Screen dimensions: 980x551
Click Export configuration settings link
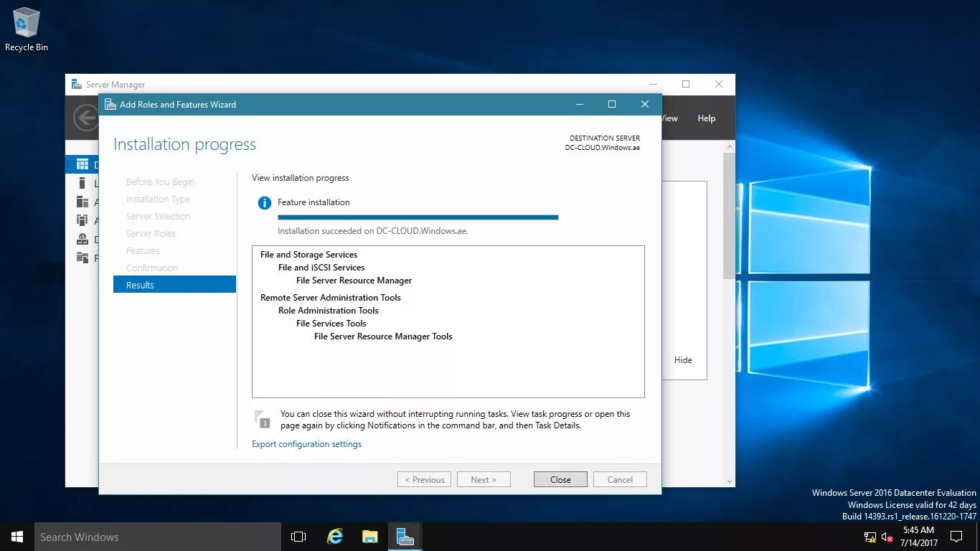point(306,444)
